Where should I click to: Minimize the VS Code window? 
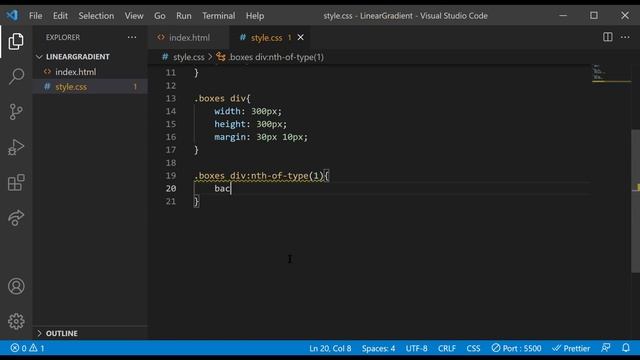tap(563, 16)
